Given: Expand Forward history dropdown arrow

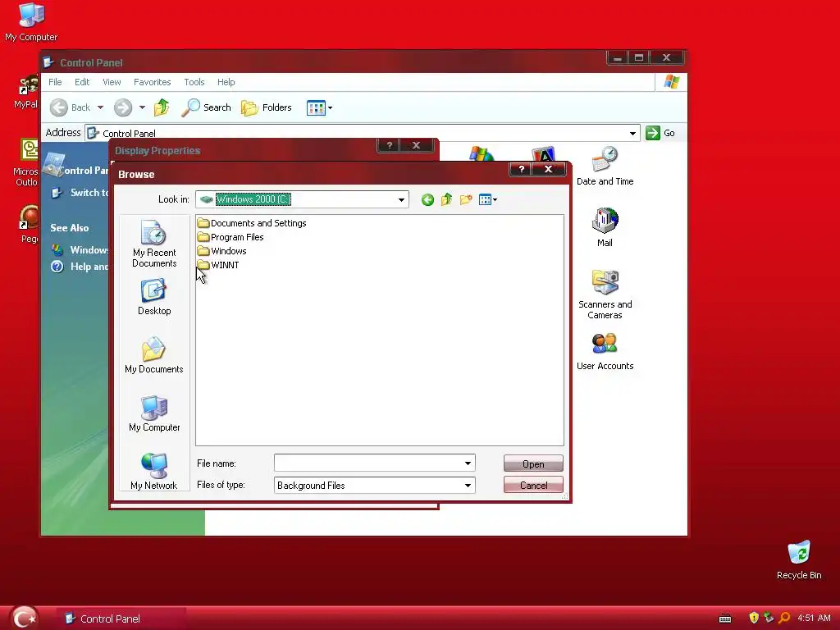Looking at the screenshot, I should pyautogui.click(x=142, y=107).
